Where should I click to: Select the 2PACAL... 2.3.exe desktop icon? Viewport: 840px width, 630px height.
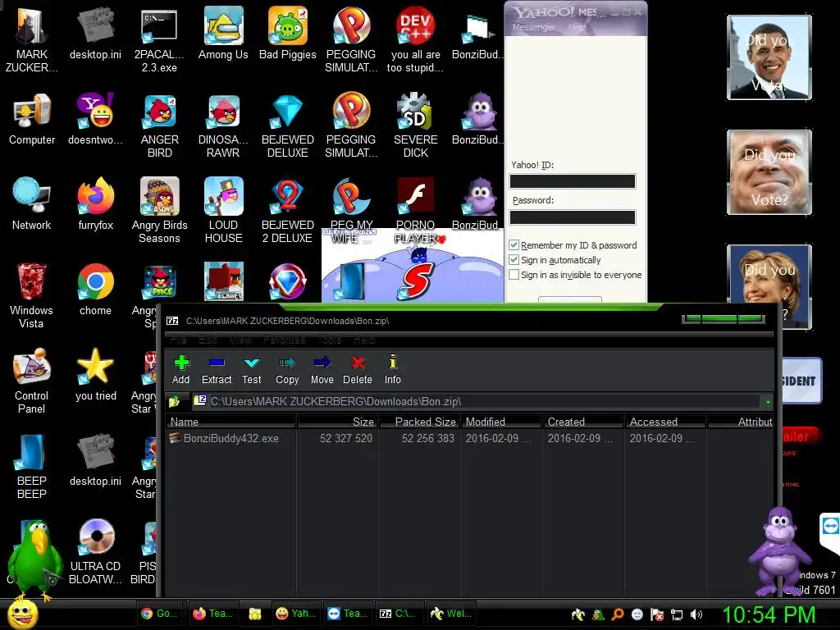coord(160,40)
